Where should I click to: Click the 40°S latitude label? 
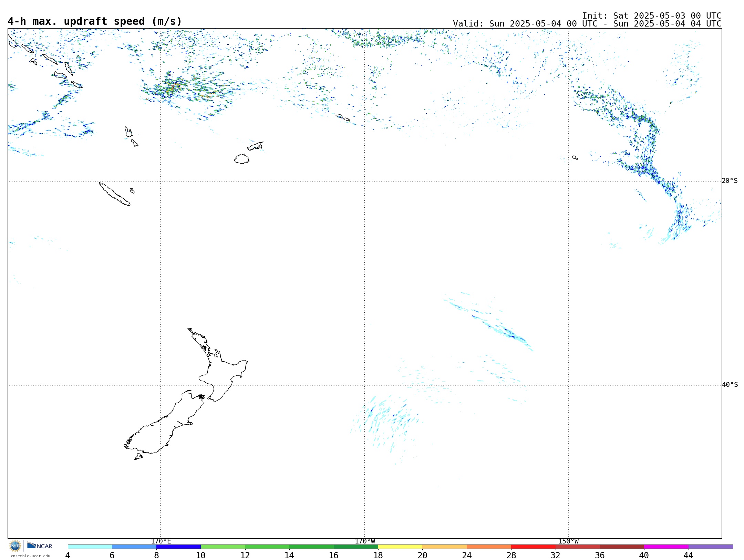(730, 385)
